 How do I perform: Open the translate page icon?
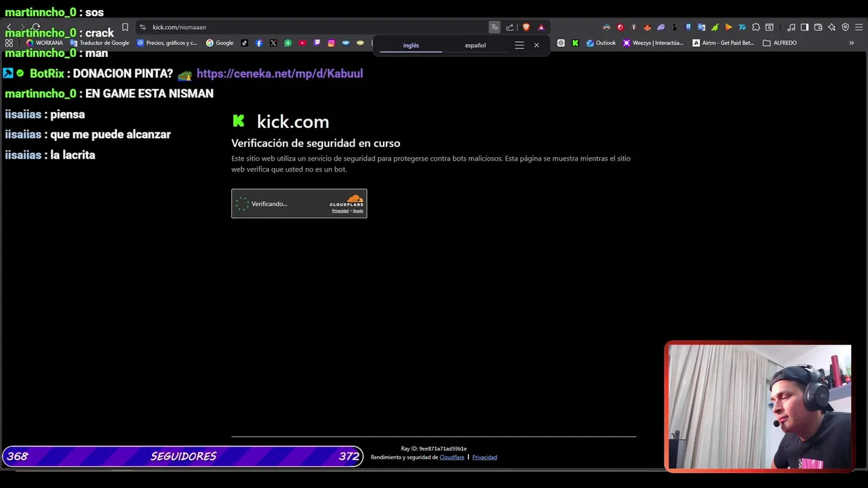tap(494, 27)
